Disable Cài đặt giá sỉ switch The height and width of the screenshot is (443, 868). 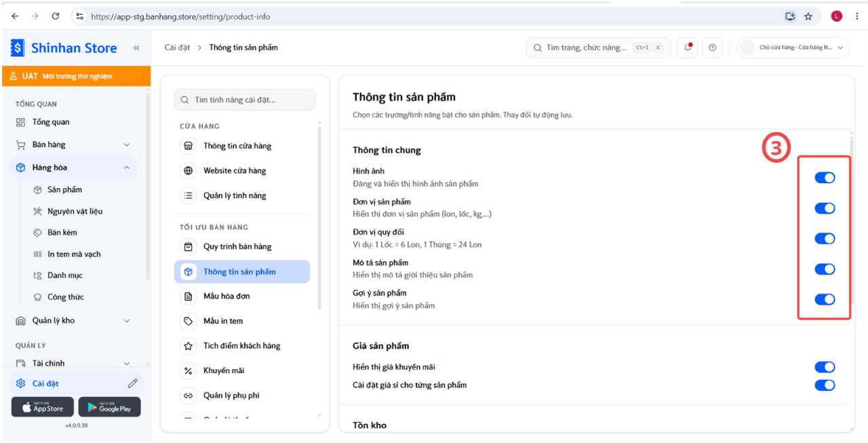825,385
